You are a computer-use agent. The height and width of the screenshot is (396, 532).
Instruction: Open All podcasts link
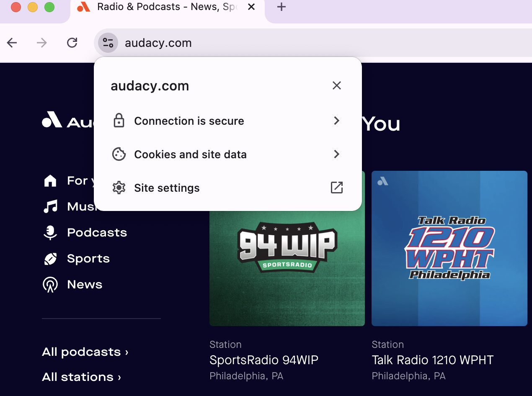85,352
